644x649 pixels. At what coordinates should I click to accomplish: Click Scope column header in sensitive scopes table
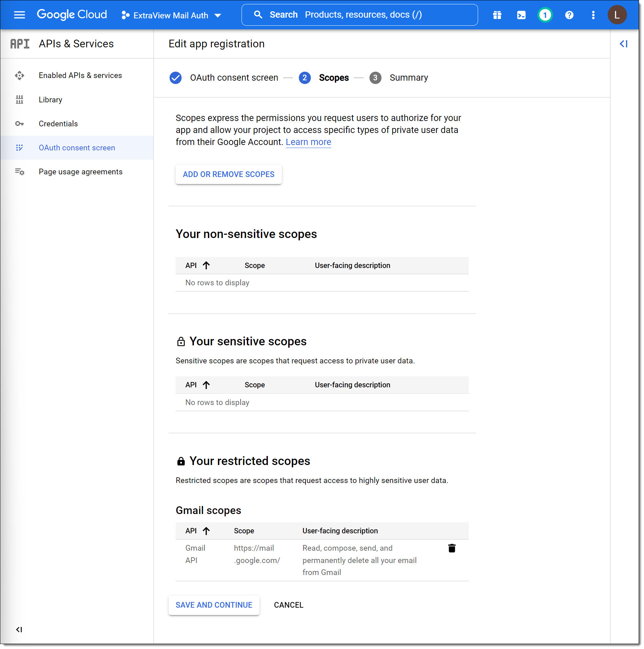(255, 385)
